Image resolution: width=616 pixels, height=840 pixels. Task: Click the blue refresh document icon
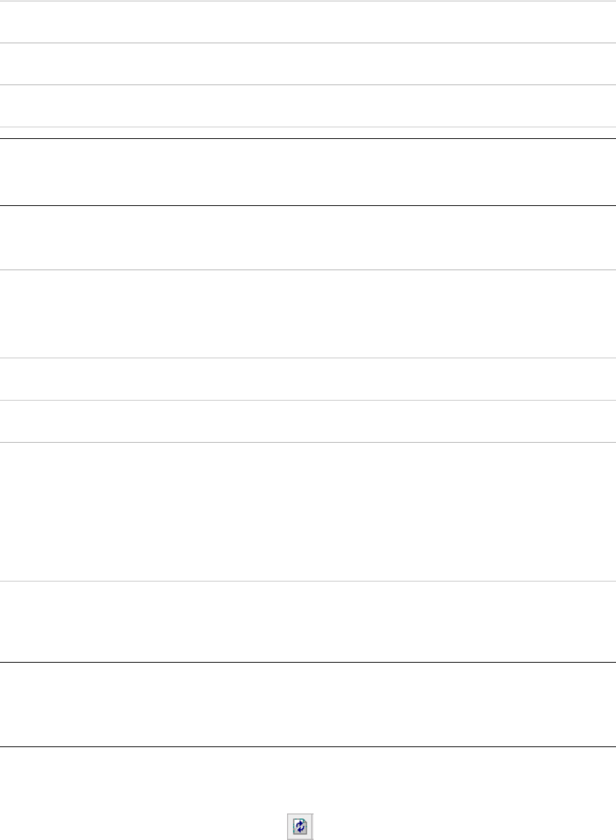pos(301,825)
